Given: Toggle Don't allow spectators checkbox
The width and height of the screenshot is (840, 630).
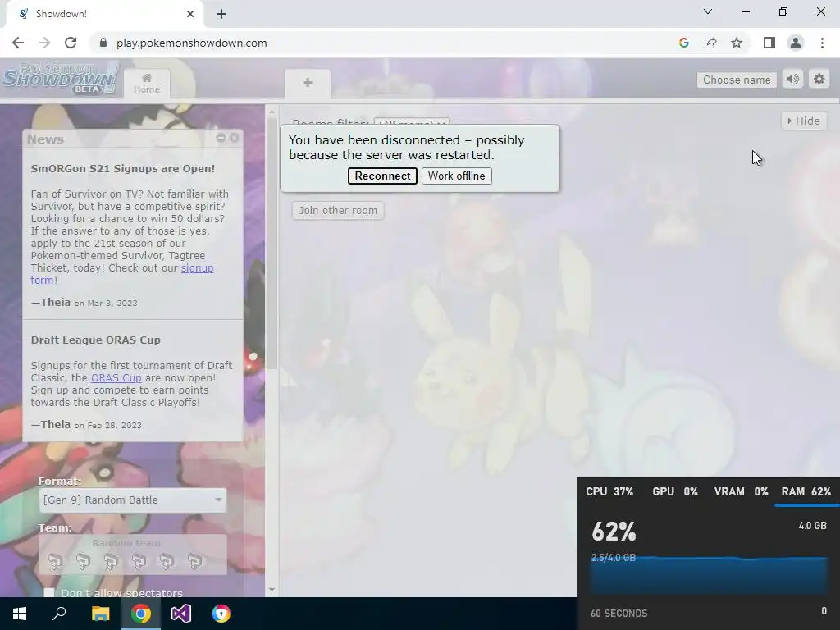Looking at the screenshot, I should (x=49, y=592).
